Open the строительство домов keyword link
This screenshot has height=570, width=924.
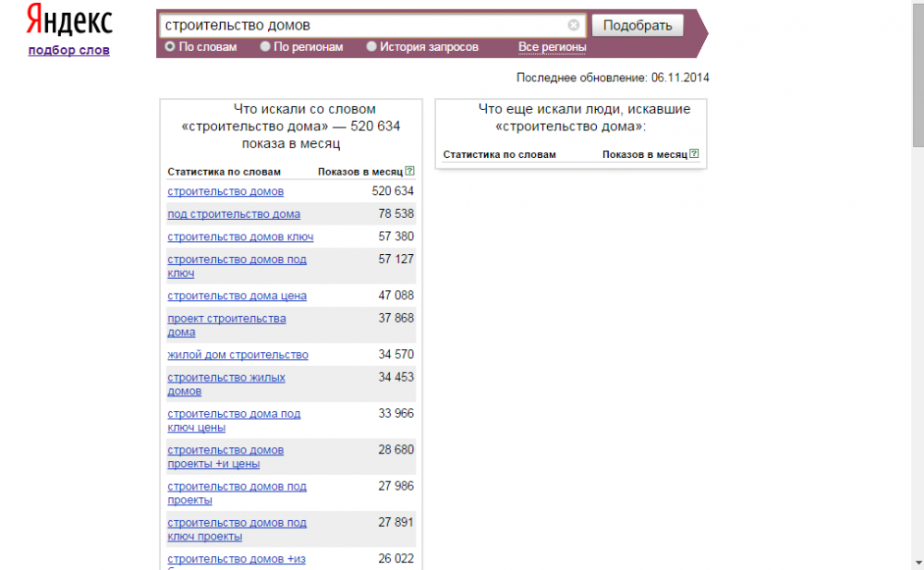pos(225,191)
